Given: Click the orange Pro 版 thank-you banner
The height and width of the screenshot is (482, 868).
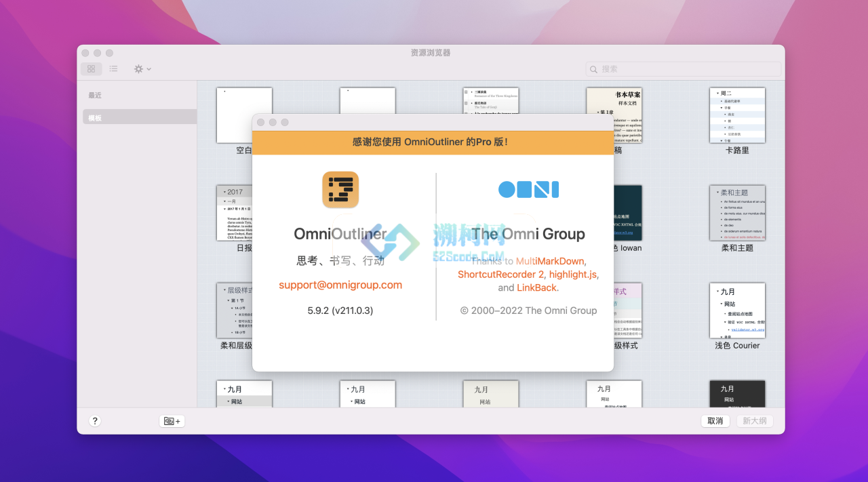Looking at the screenshot, I should tap(433, 142).
